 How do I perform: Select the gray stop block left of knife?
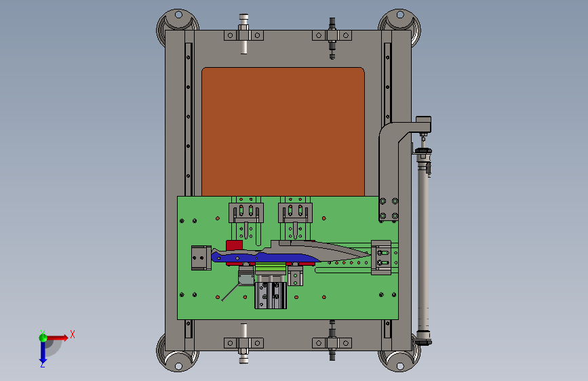point(201,258)
